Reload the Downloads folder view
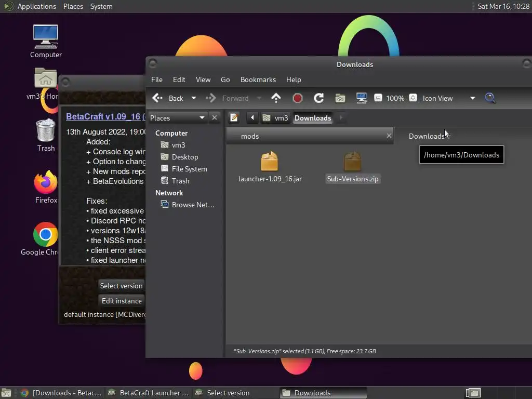 click(318, 98)
